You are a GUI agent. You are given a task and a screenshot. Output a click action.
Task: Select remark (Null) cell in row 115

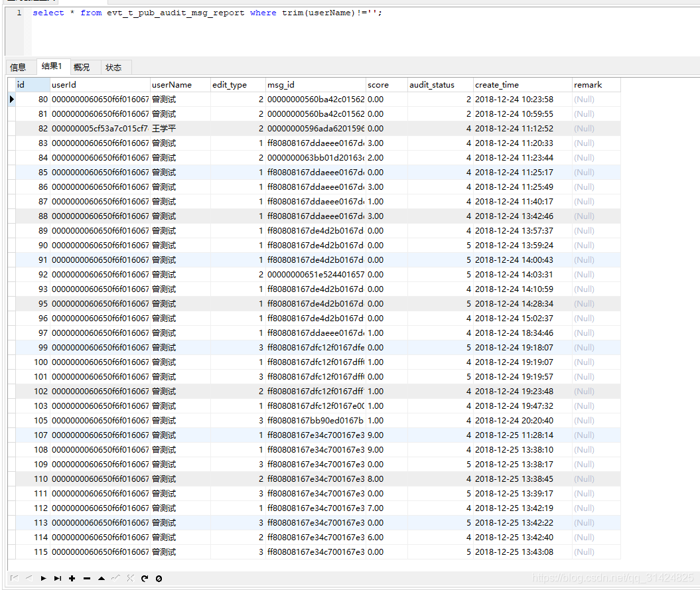coord(596,552)
